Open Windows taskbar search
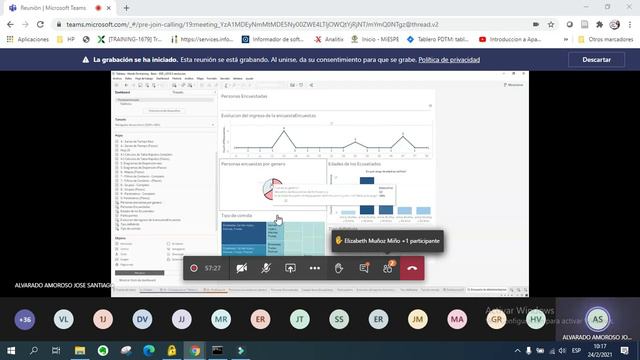The image size is (640, 360). (x=34, y=351)
